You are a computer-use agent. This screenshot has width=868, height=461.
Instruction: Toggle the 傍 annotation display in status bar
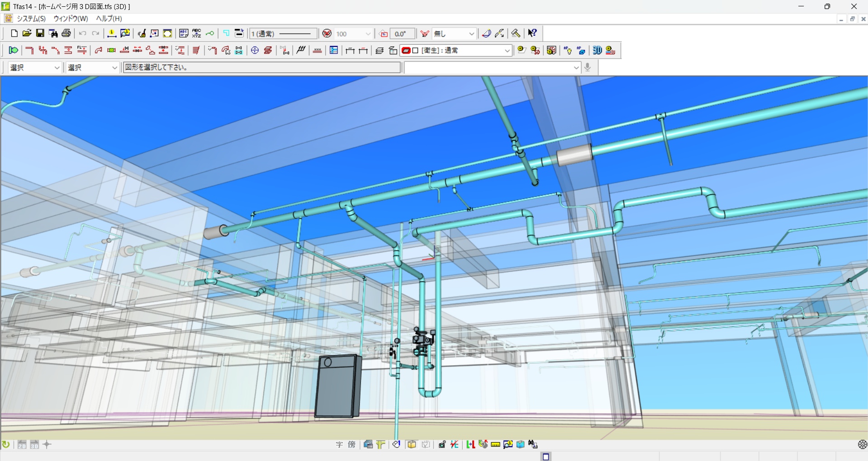click(351, 445)
